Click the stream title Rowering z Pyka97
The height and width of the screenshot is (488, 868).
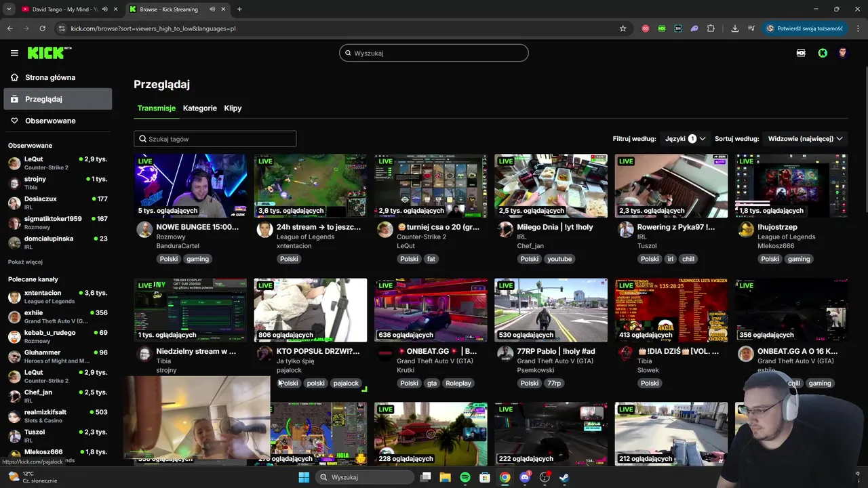[675, 227]
